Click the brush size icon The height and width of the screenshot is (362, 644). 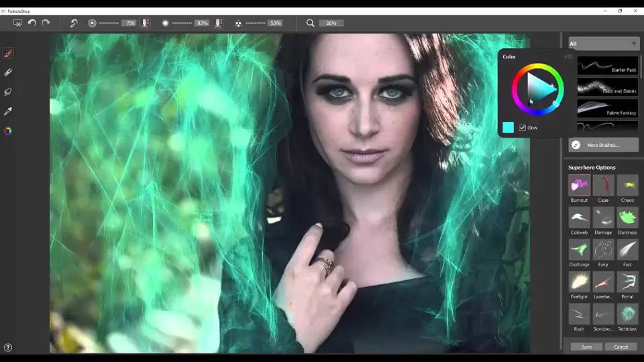pyautogui.click(x=92, y=23)
